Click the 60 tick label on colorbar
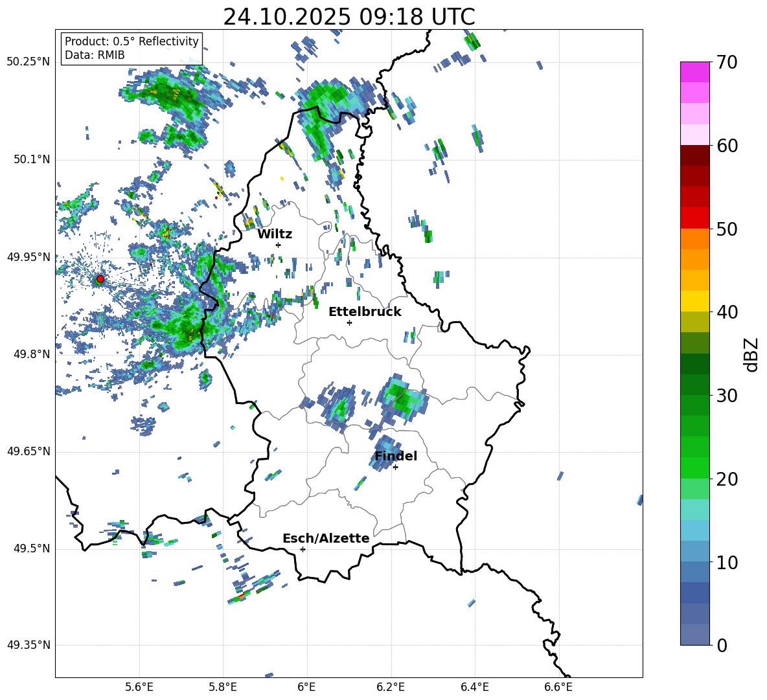 (x=727, y=145)
